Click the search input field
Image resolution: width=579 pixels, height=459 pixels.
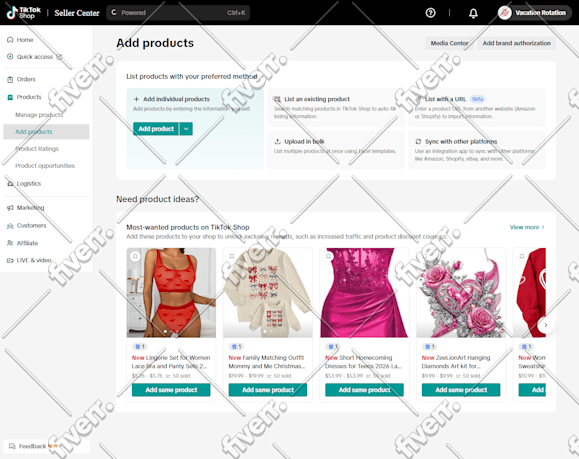point(178,13)
